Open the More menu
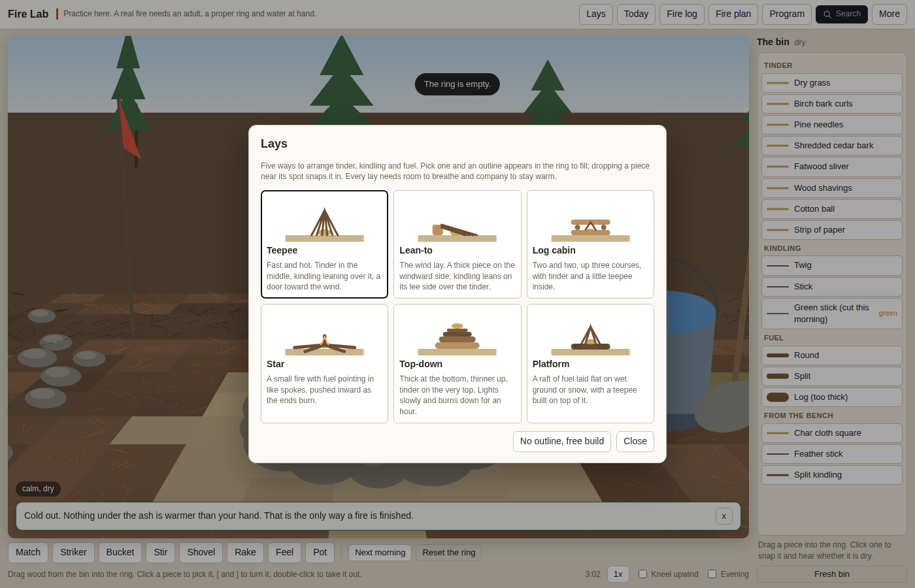Viewport: 915px width, 588px height. click(890, 14)
